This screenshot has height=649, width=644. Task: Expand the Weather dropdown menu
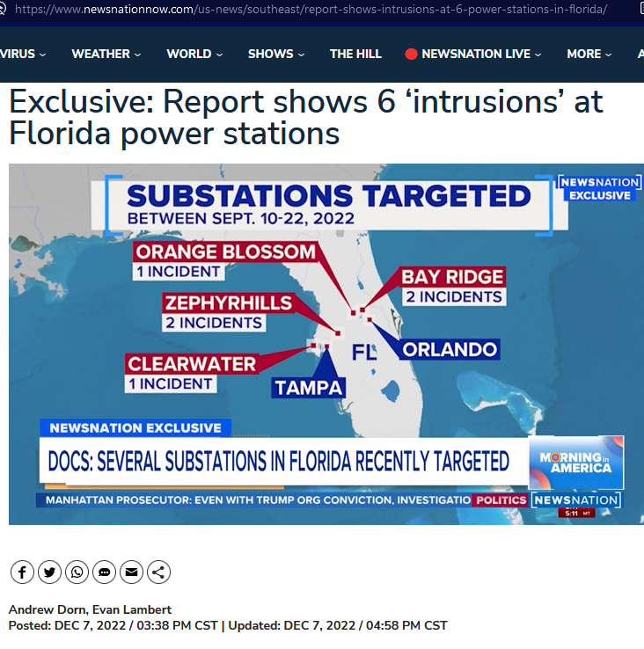click(x=106, y=54)
